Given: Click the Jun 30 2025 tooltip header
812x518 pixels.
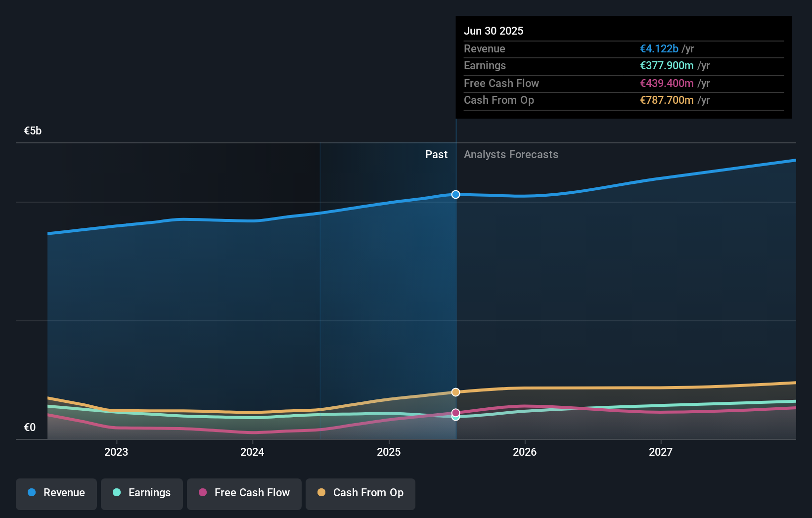Looking at the screenshot, I should (x=494, y=31).
